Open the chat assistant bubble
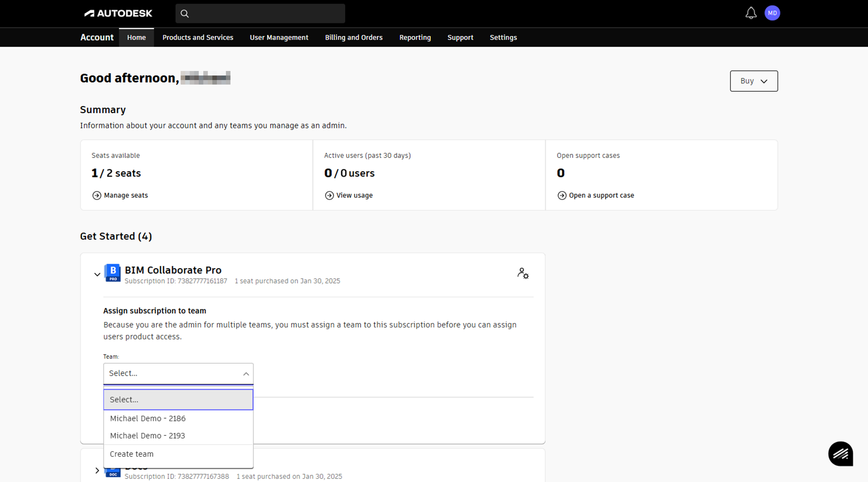 point(840,454)
